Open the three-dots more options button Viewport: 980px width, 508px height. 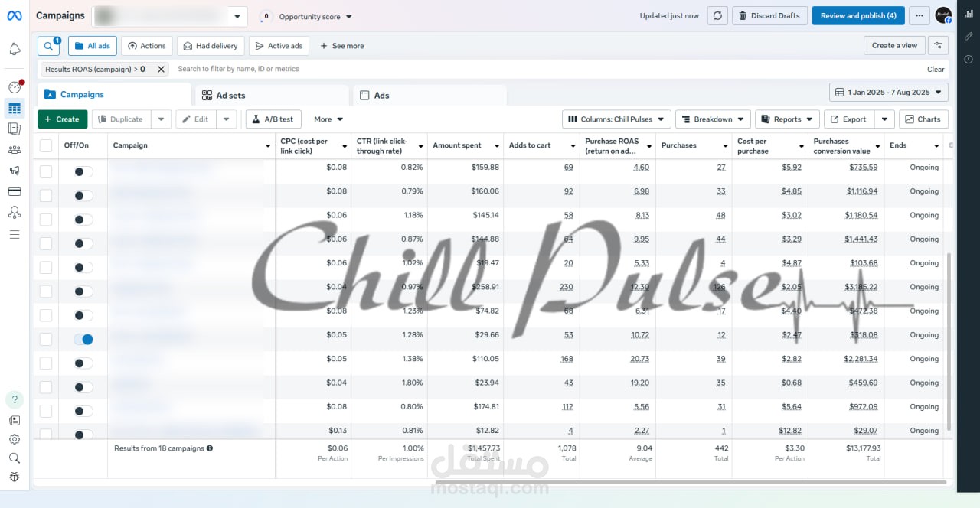[x=920, y=15]
